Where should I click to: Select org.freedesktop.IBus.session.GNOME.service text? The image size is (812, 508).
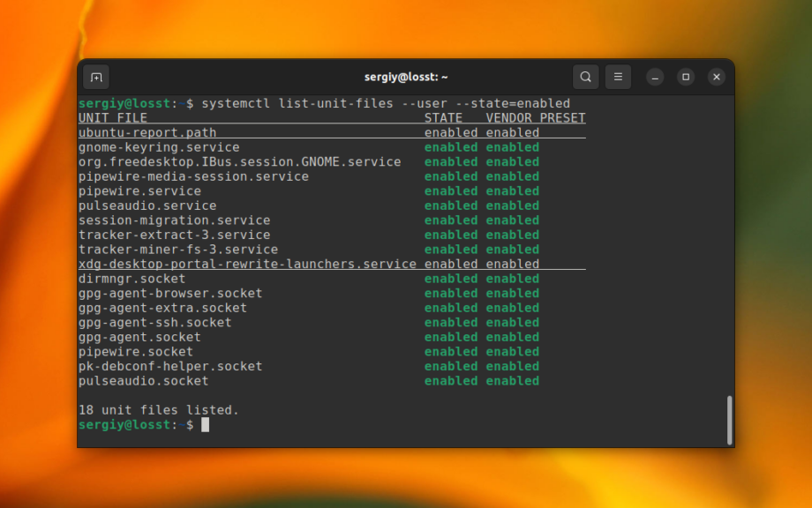pyautogui.click(x=240, y=162)
